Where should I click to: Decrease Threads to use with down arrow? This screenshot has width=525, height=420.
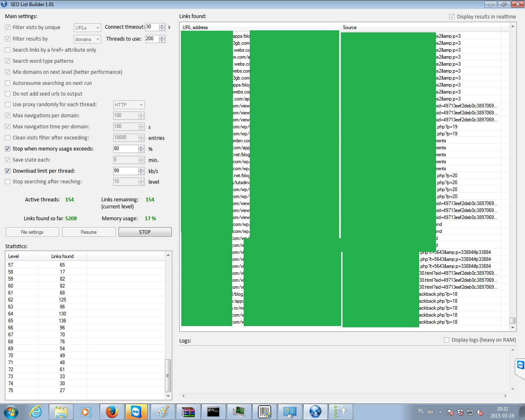162,41
